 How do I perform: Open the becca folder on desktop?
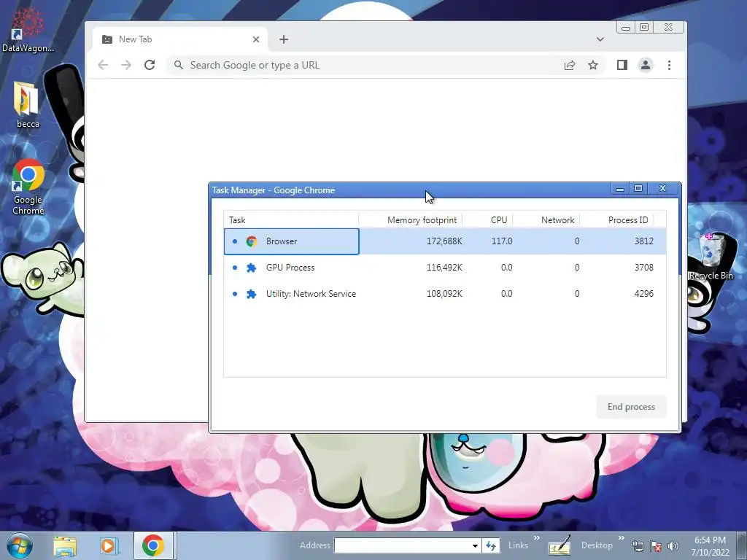28,105
